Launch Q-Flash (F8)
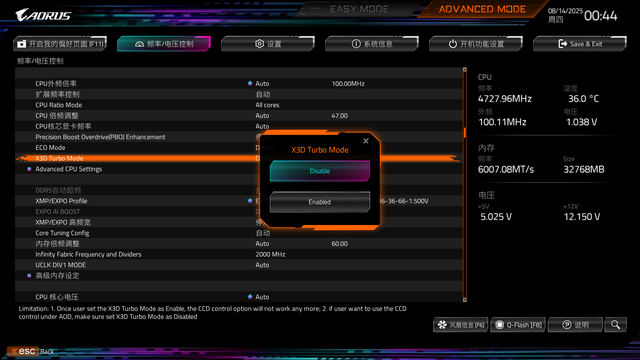This screenshot has height=360, width=640. (518, 325)
